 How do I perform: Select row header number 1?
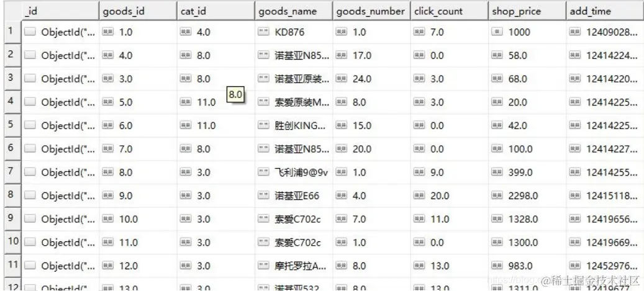point(12,31)
